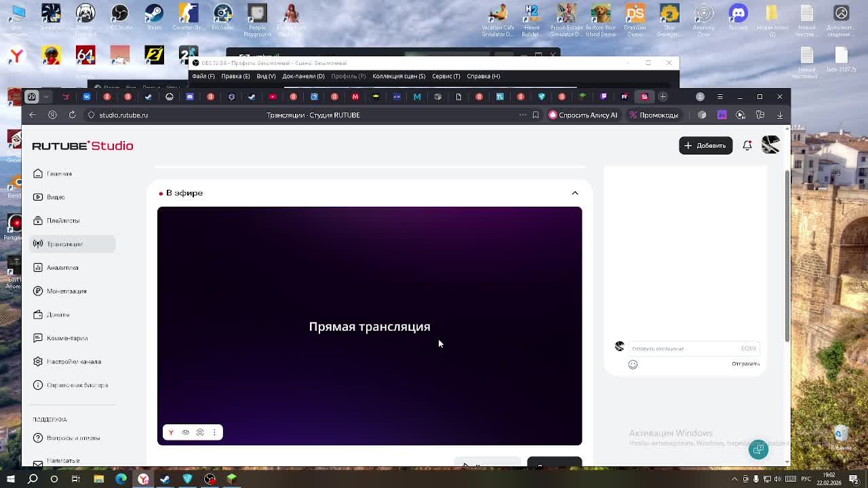868x488 pixels.
Task: Click the screenshot camera icon on player toolbar
Action: point(200,432)
